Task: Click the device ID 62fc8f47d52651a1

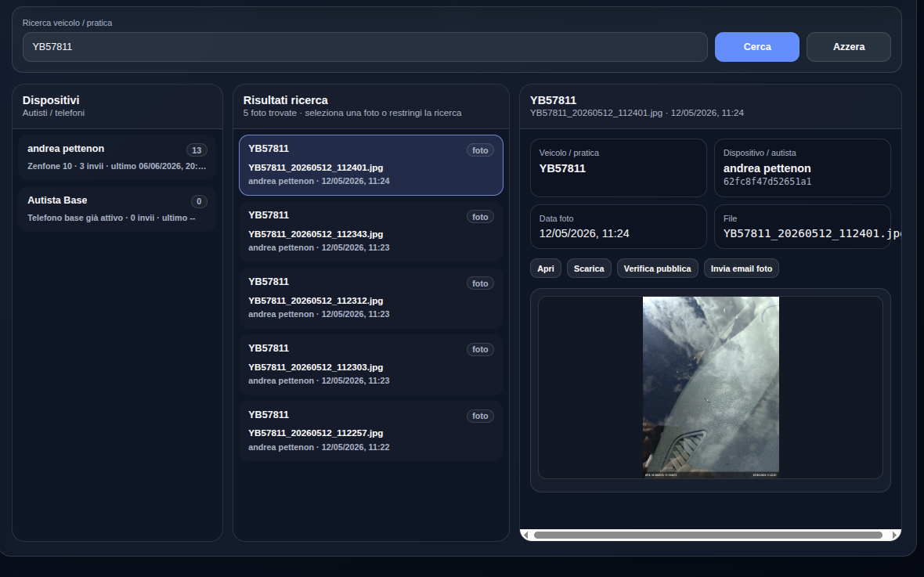Action: pos(767,182)
